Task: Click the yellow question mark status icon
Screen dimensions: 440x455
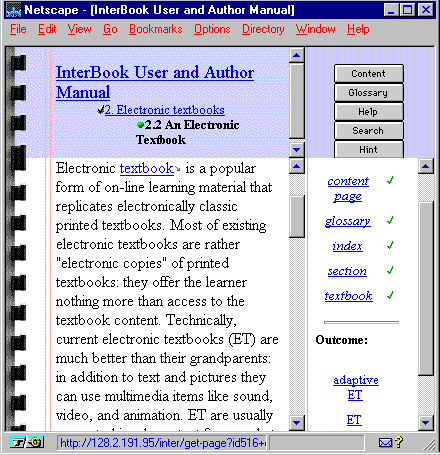Action: pyautogui.click(x=398, y=442)
